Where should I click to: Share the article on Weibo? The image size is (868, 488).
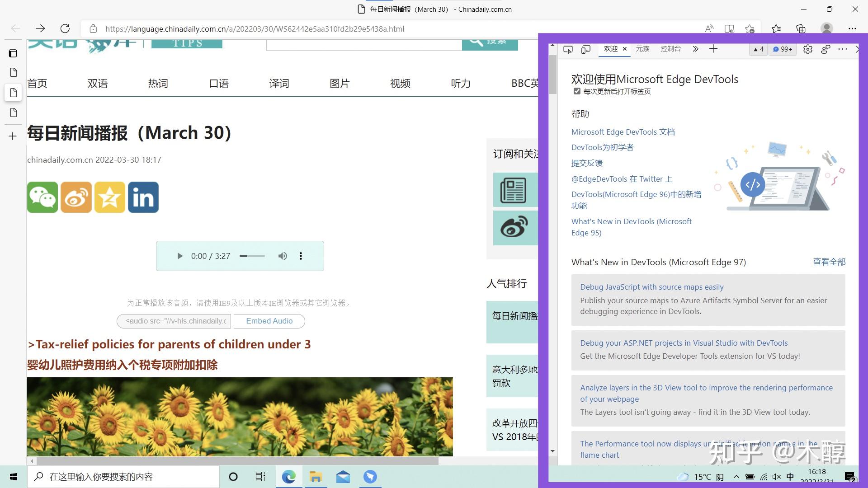[x=76, y=197]
